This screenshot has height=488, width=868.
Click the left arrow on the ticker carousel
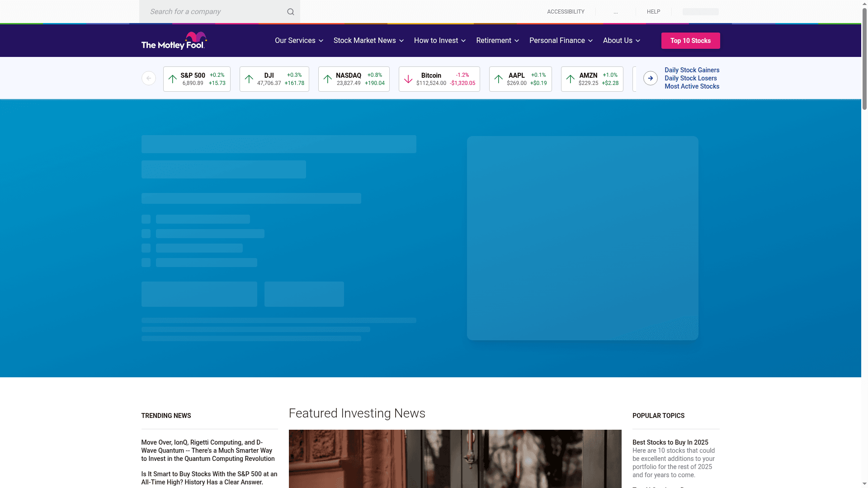click(148, 78)
